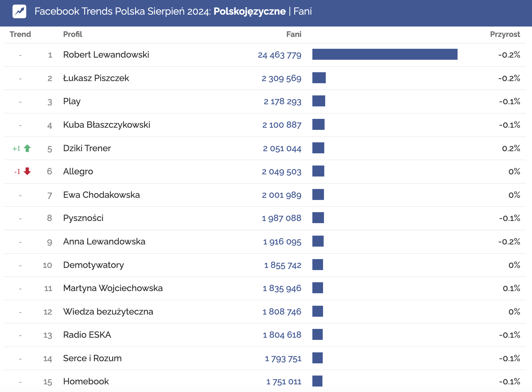Open the Homebook profile entry
This screenshot has width=532, height=392.
pos(86,381)
